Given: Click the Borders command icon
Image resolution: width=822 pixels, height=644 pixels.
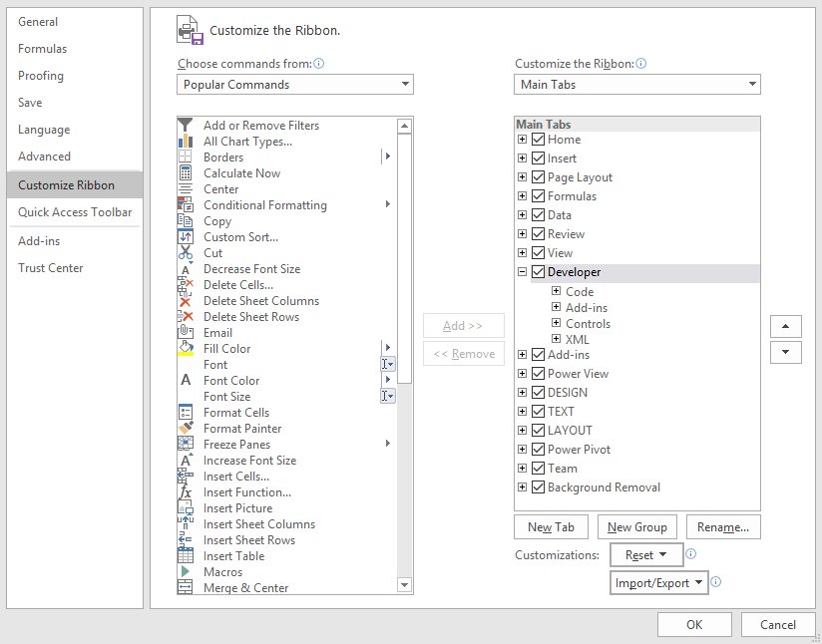Looking at the screenshot, I should coord(186,157).
